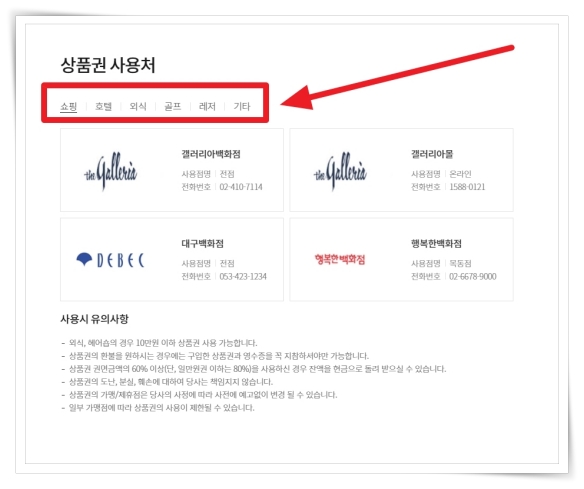584x489 pixels.
Task: Open the 갤러리아백화점 store title
Action: (x=211, y=154)
